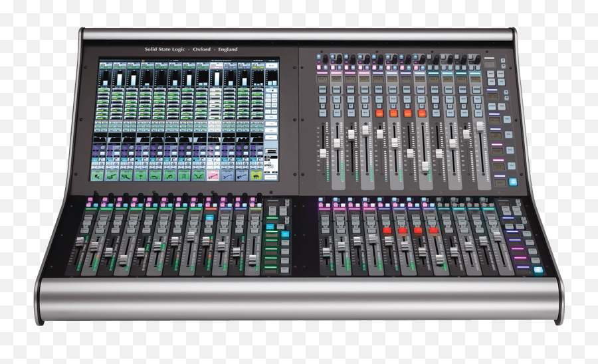Viewport: 598px width, 364px height.
Task: Tap the hi-hat cymbal icon on channel 004
Action: coord(141,175)
